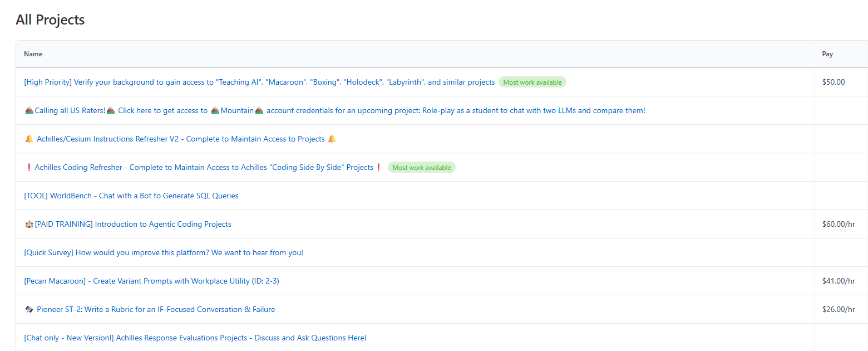Click the mountain emoji right before the word Mountain
The height and width of the screenshot is (351, 868).
point(215,110)
